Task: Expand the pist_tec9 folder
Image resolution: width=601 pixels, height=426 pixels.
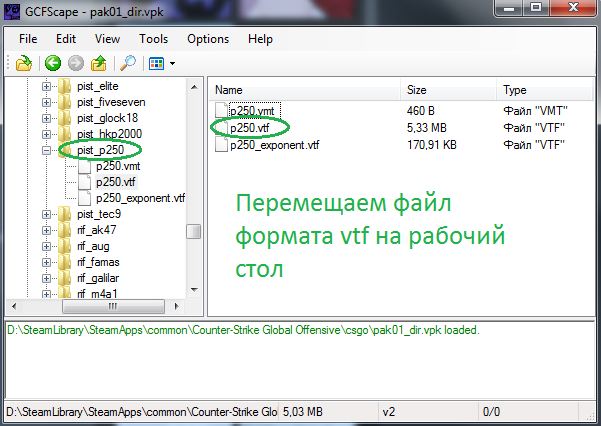Action: pos(46,214)
